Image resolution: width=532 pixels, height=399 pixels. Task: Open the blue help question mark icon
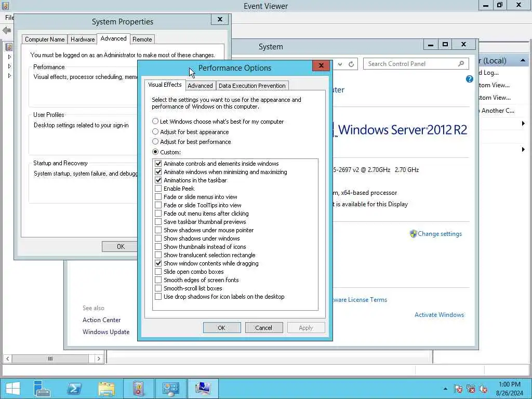469,79
